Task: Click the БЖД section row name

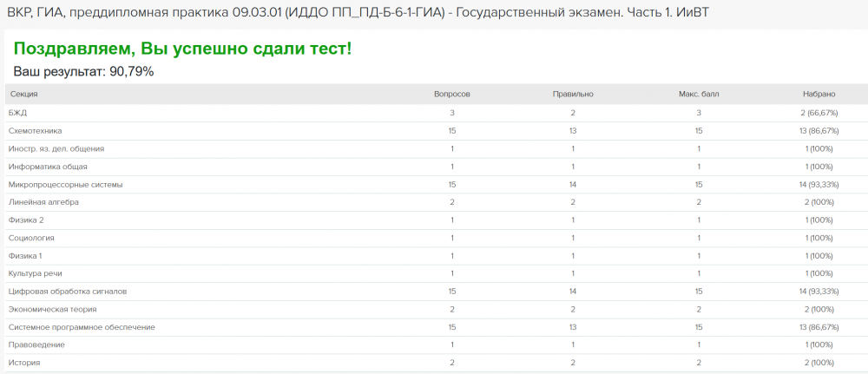Action: tap(17, 113)
